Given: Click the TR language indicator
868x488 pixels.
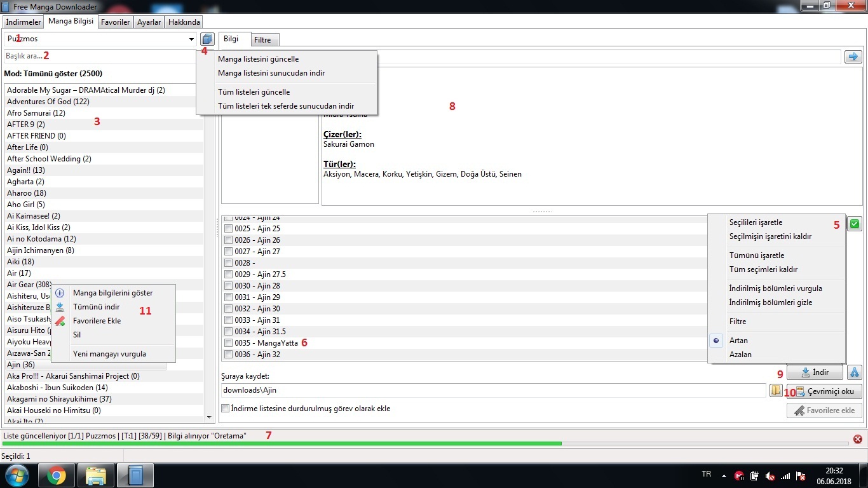Looking at the screenshot, I should [706, 474].
